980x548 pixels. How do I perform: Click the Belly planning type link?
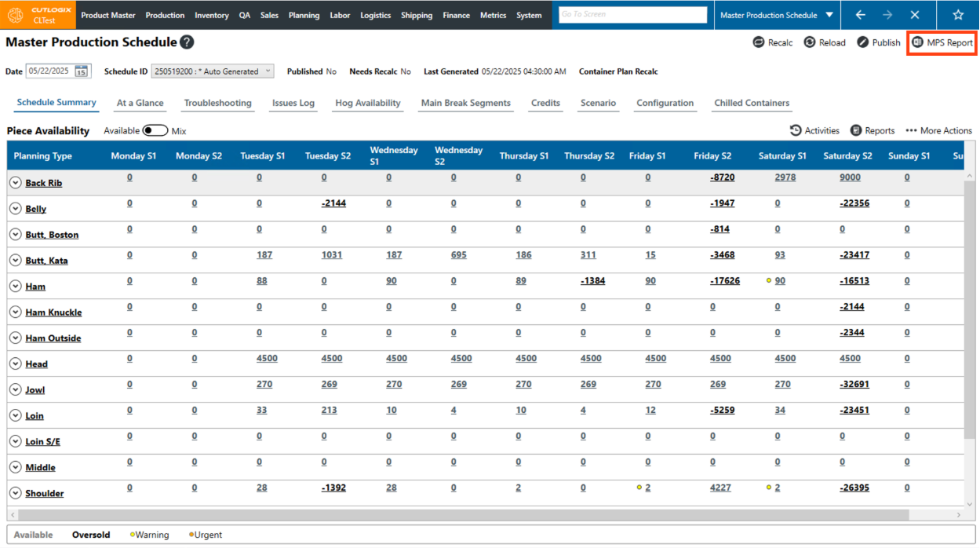(x=35, y=209)
